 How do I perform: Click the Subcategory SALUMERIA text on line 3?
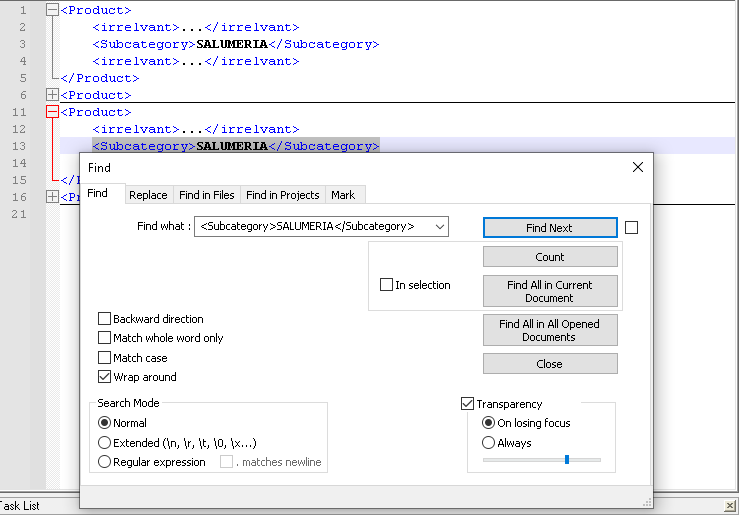(236, 44)
